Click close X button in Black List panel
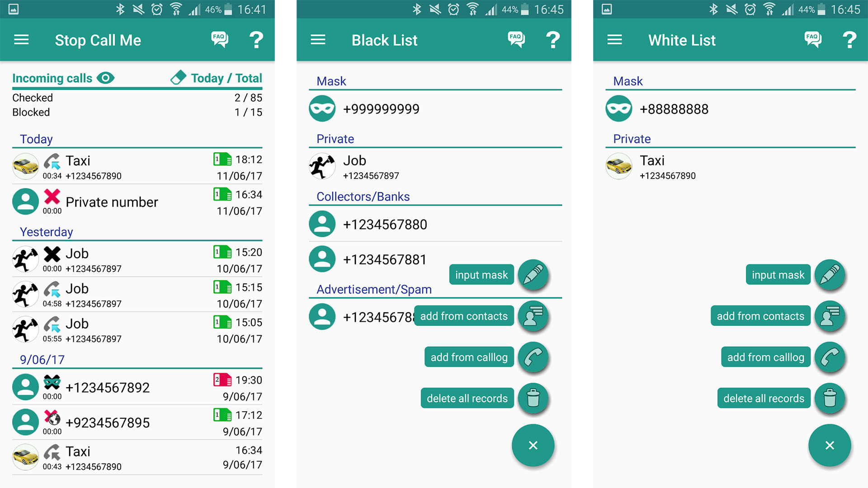This screenshot has height=488, width=868. [533, 446]
